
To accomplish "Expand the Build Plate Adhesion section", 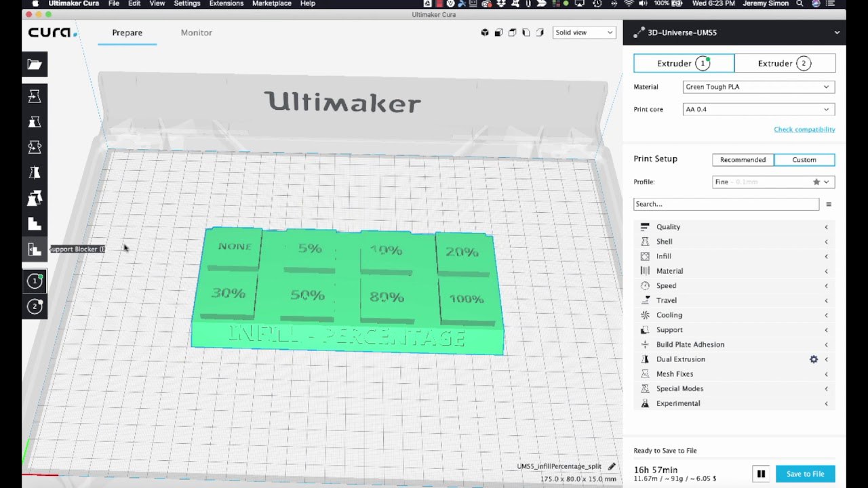I will click(734, 344).
